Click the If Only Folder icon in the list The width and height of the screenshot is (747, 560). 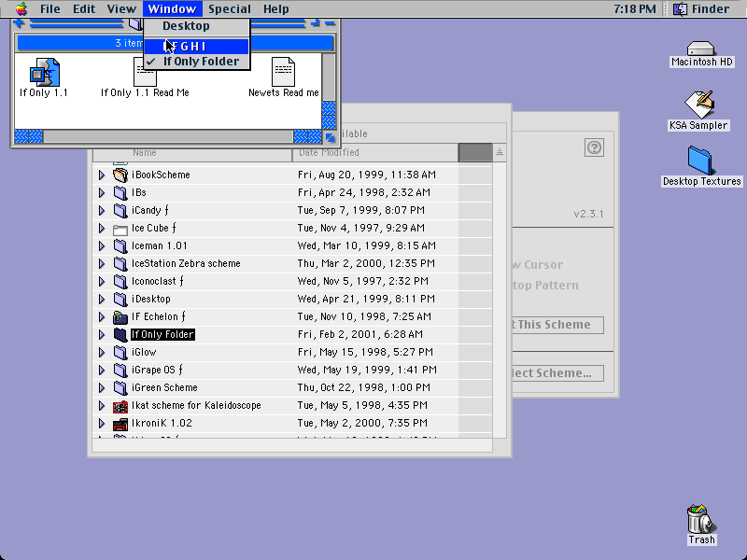(x=120, y=334)
